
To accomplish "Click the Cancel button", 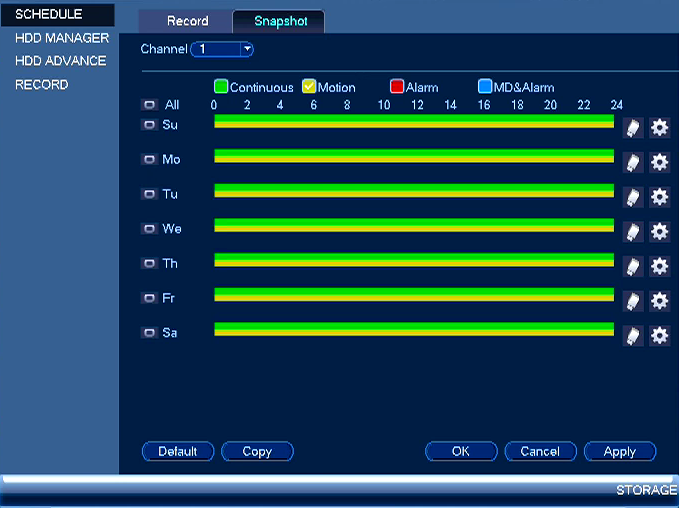I will pyautogui.click(x=540, y=451).
